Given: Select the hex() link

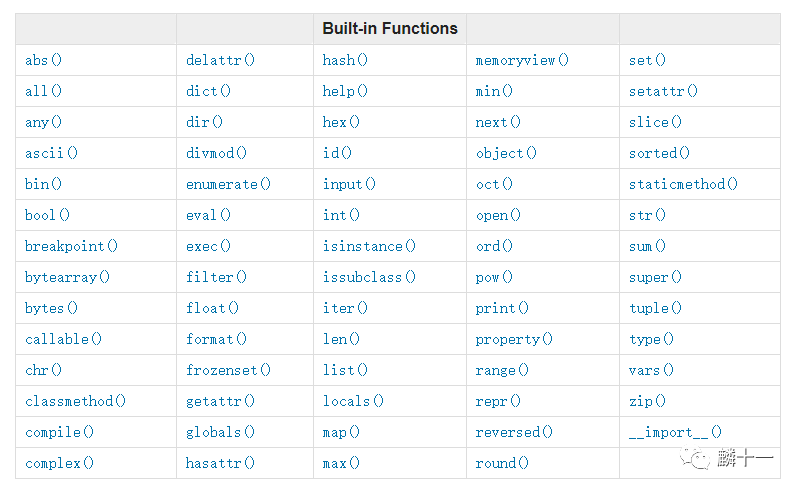Looking at the screenshot, I should [341, 122].
